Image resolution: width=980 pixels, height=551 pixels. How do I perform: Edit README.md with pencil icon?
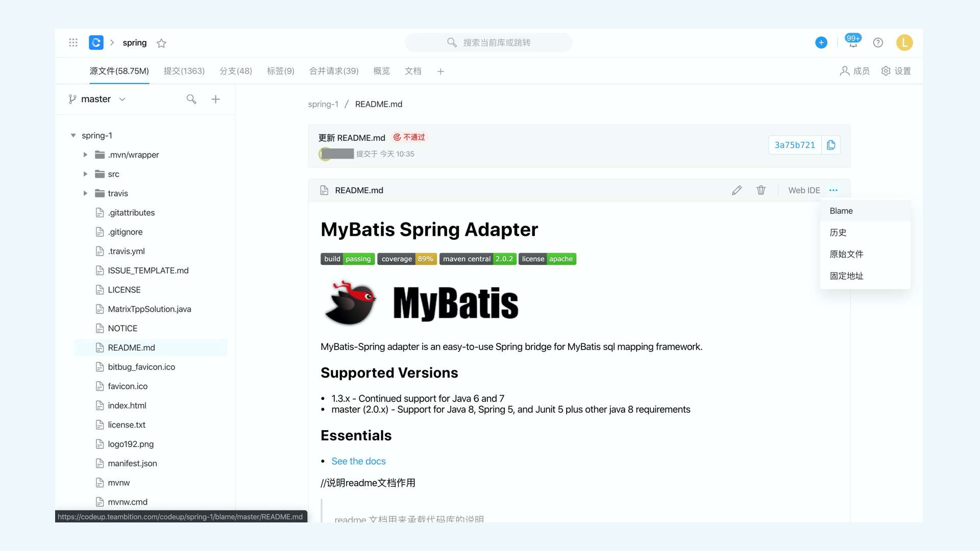point(737,190)
